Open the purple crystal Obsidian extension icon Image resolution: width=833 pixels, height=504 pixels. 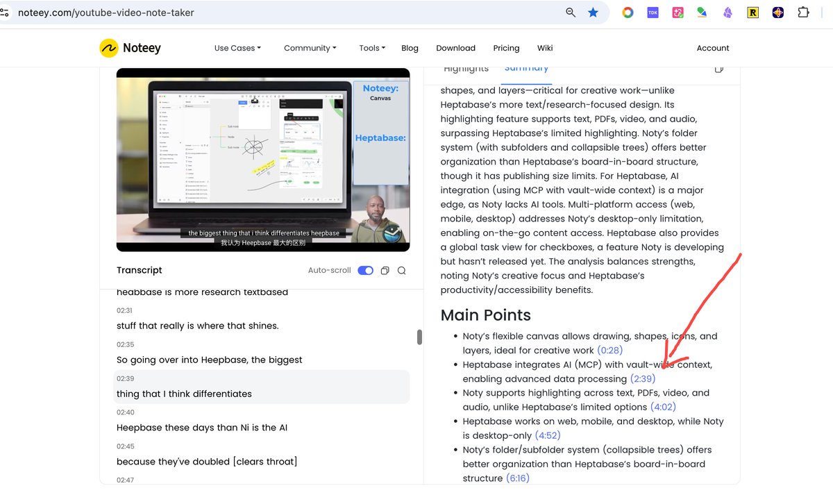coord(727,12)
